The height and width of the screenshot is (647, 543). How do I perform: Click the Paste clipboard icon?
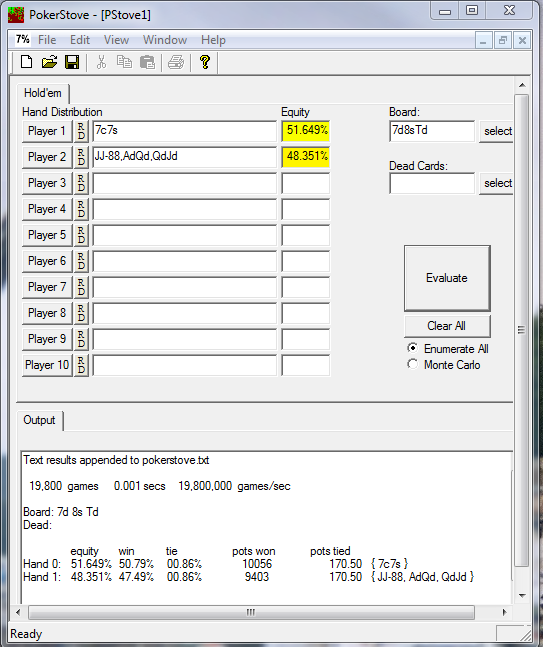(x=147, y=62)
